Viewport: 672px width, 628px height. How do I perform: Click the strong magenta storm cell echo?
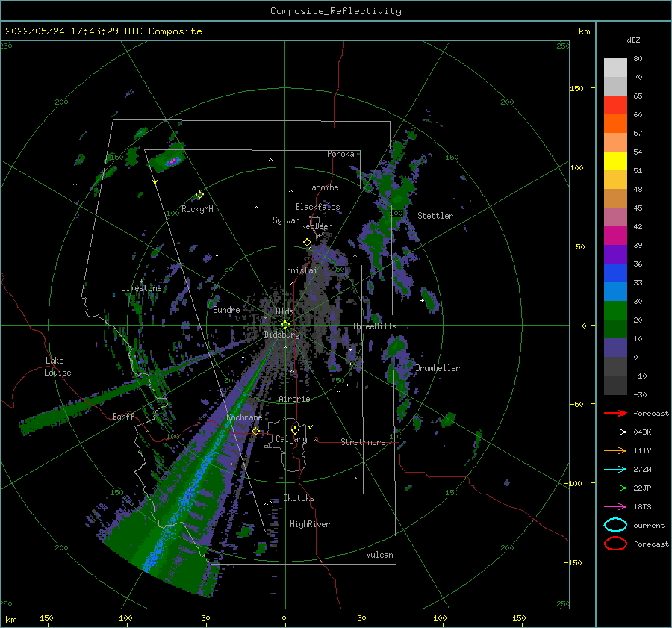pos(172,161)
